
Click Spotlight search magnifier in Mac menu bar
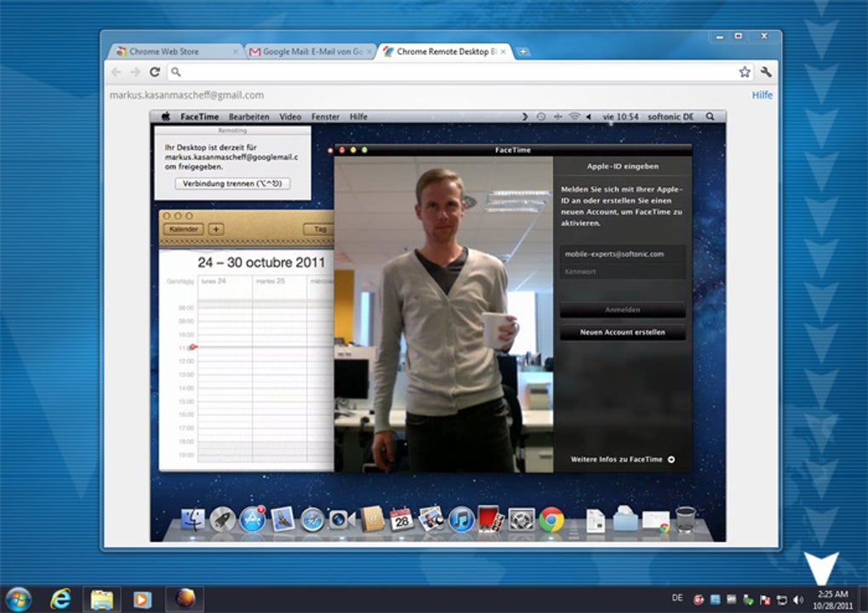pos(711,117)
